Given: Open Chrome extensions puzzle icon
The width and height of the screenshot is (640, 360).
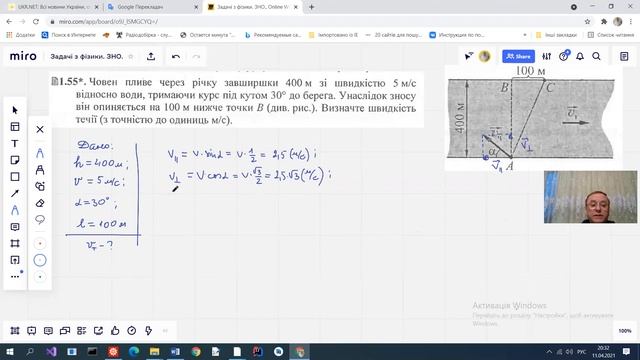Looking at the screenshot, I should [604, 22].
